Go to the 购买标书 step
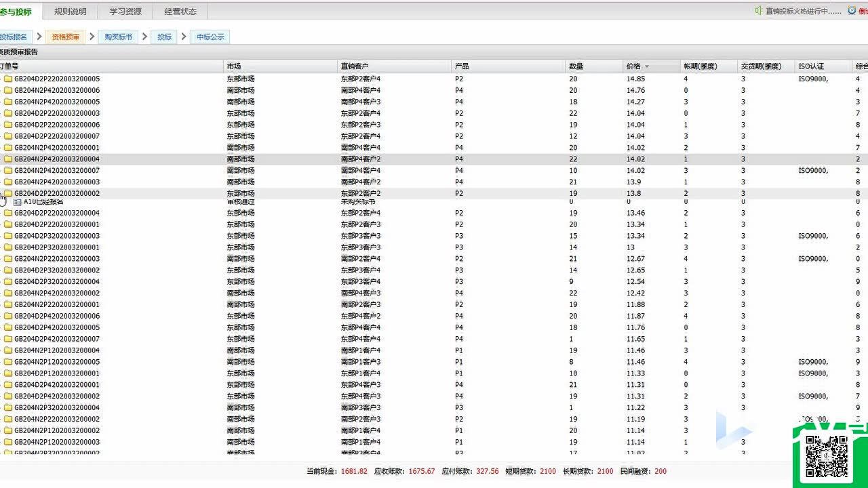868x488 pixels. [118, 37]
